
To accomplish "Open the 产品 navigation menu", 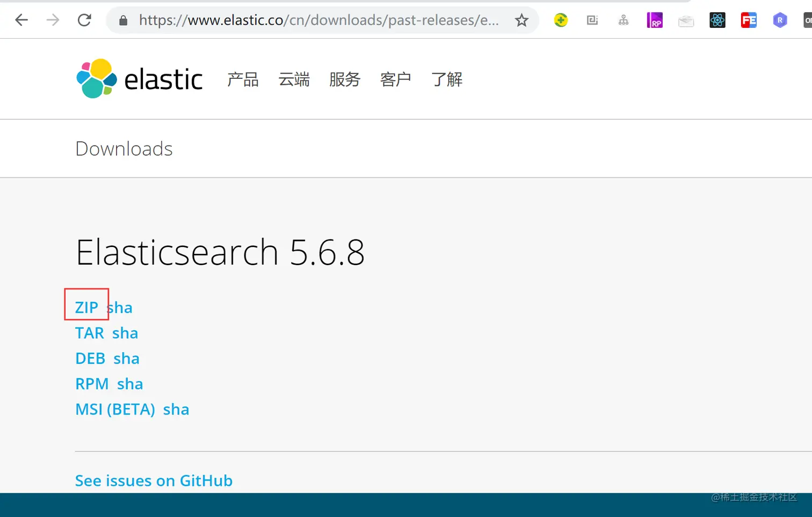I will 243,79.
